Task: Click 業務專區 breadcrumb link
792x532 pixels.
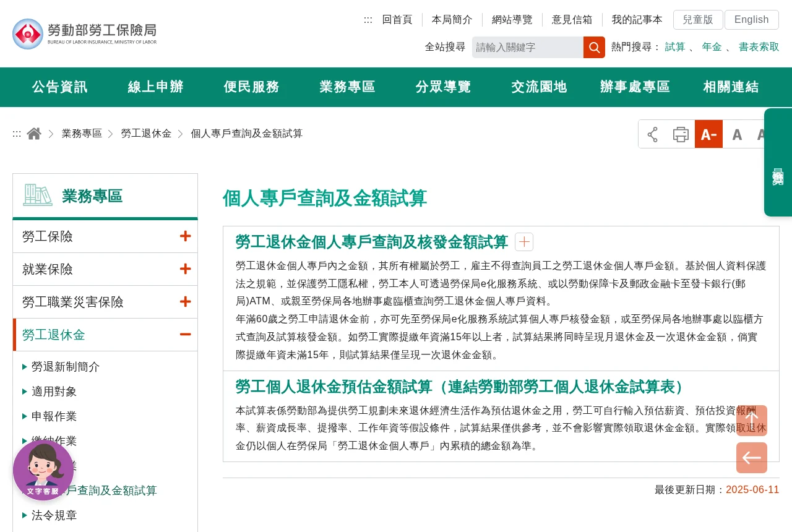Action: 82,134
